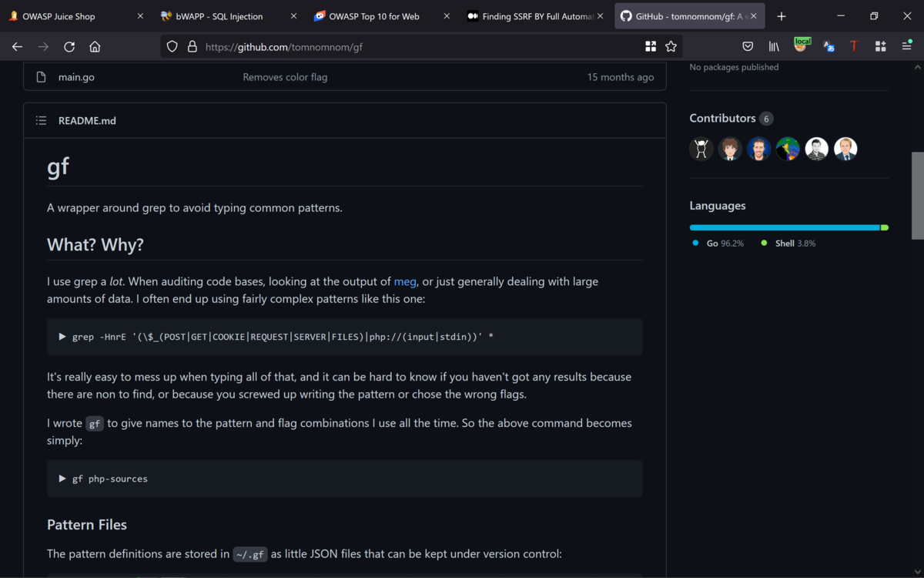924x578 pixels.
Task: Open the extensions grid icon in toolbar
Action: tap(880, 47)
